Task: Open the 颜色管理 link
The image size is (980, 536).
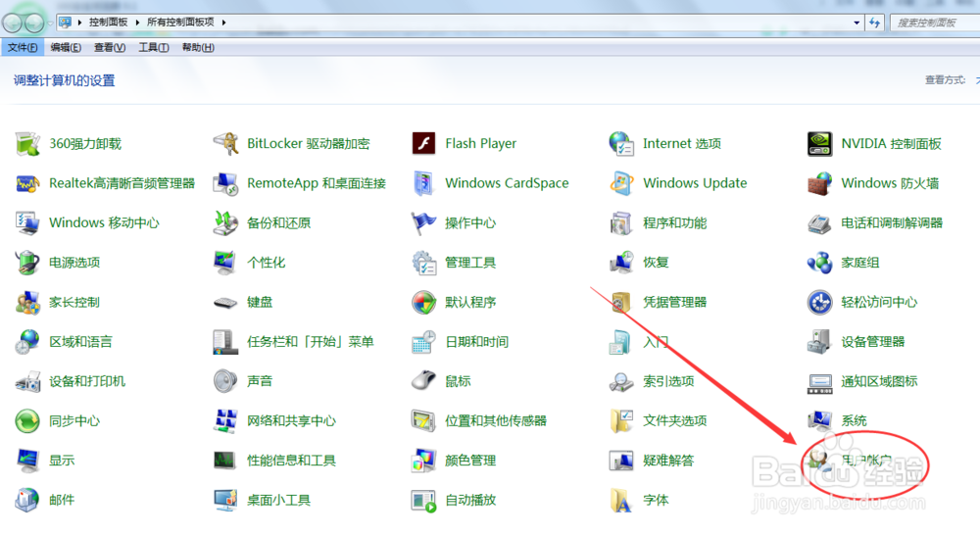Action: pyautogui.click(x=470, y=461)
